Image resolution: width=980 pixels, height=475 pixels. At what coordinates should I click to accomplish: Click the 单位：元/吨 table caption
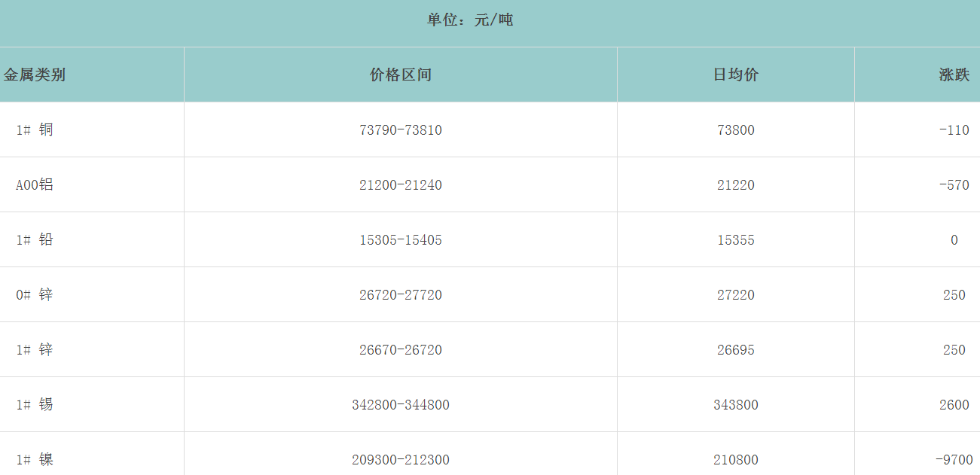470,20
